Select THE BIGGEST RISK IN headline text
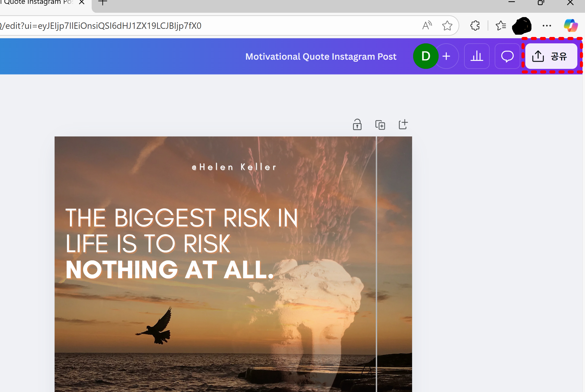Viewport: 585px width, 392px height. pyautogui.click(x=182, y=218)
